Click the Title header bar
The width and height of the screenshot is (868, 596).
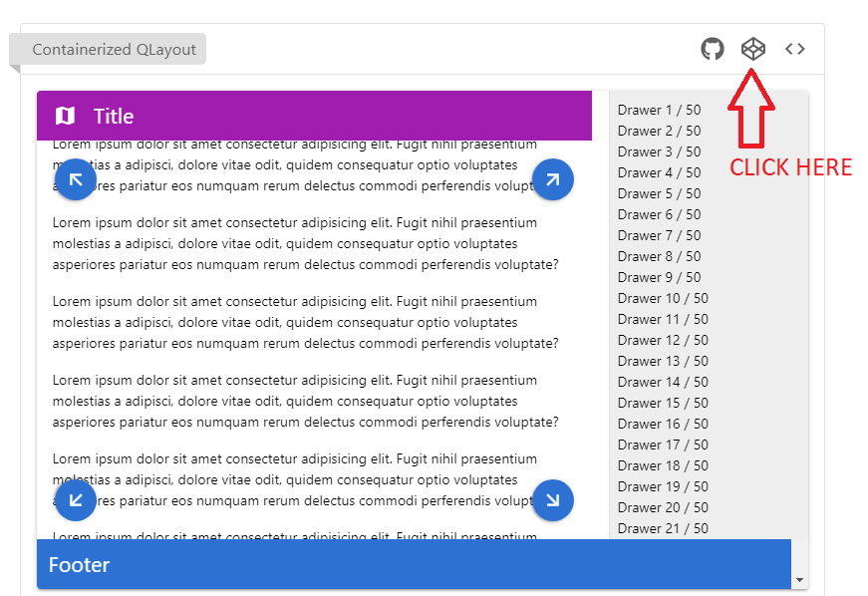click(314, 116)
